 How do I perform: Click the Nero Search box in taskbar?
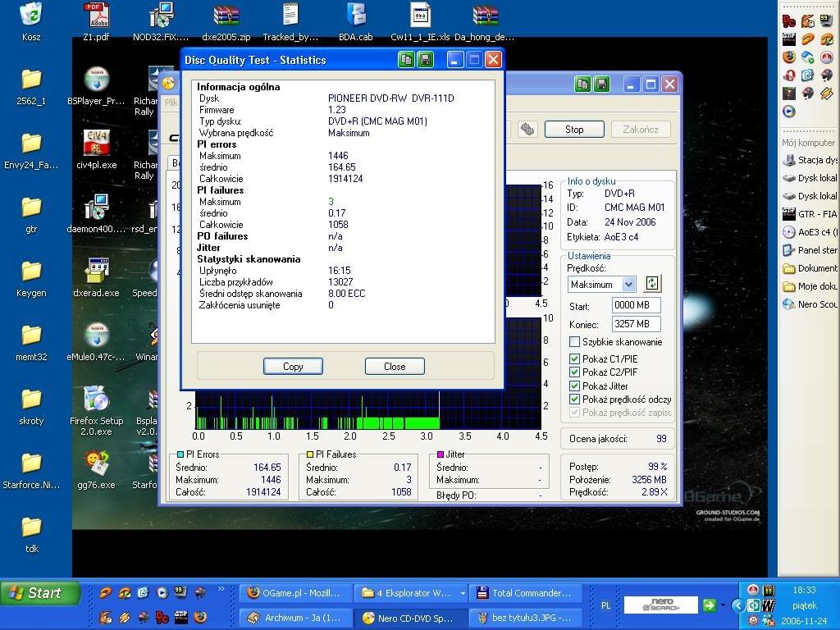click(661, 605)
